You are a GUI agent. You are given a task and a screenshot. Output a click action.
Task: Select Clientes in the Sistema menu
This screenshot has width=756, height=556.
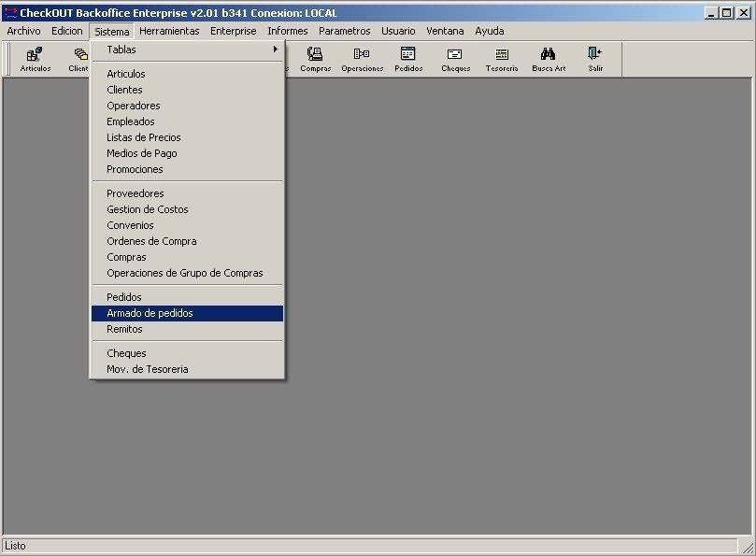tap(187, 90)
